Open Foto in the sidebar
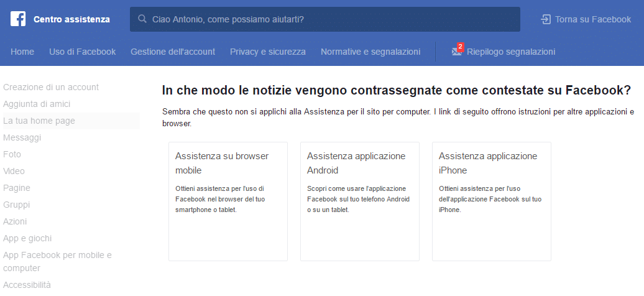Viewport: 644px width, 296px height. 12,155
